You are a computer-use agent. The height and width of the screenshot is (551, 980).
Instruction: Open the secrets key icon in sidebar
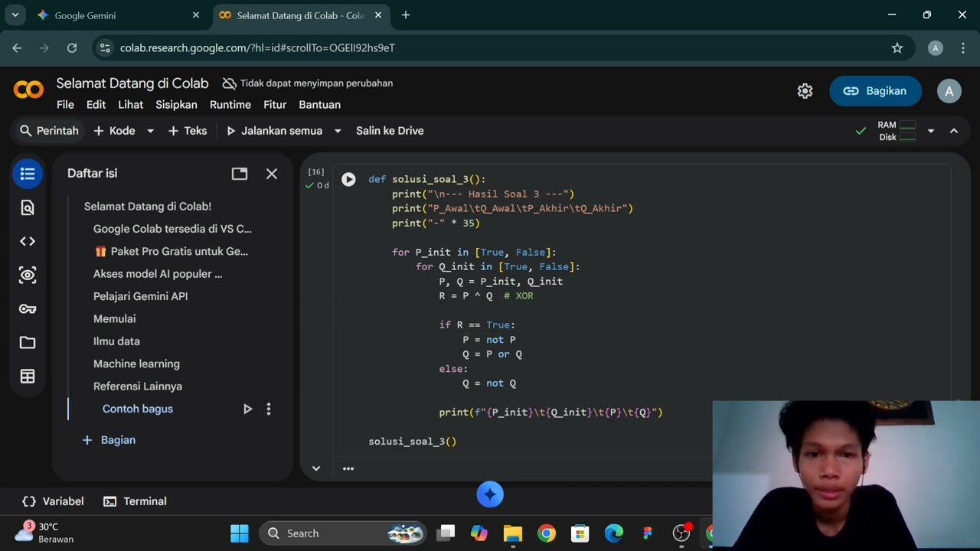pos(28,308)
